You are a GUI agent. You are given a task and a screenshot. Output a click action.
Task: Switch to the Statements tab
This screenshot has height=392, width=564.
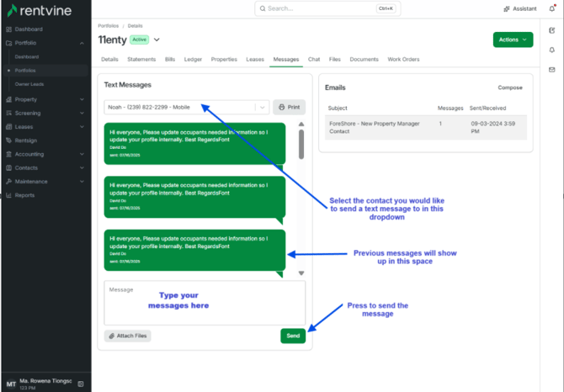pos(141,59)
